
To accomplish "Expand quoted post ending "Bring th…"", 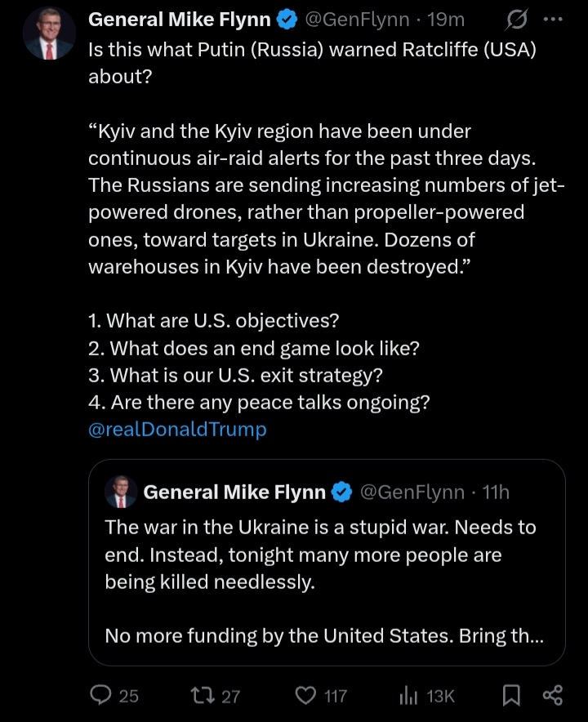I will tap(324, 636).
